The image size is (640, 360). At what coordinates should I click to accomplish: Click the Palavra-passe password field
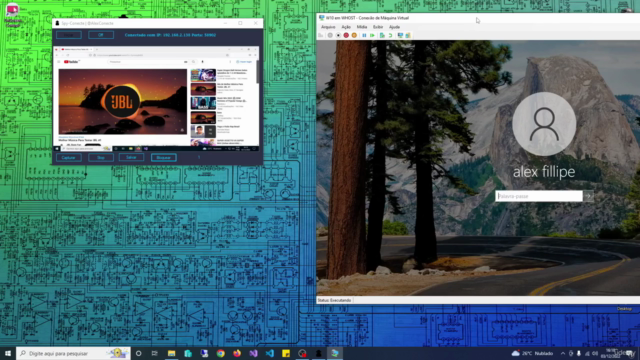(x=539, y=196)
